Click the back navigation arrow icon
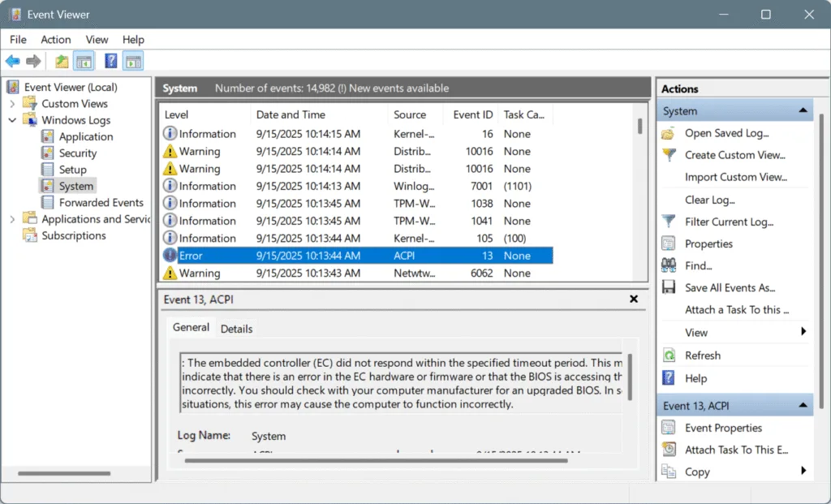 click(13, 60)
